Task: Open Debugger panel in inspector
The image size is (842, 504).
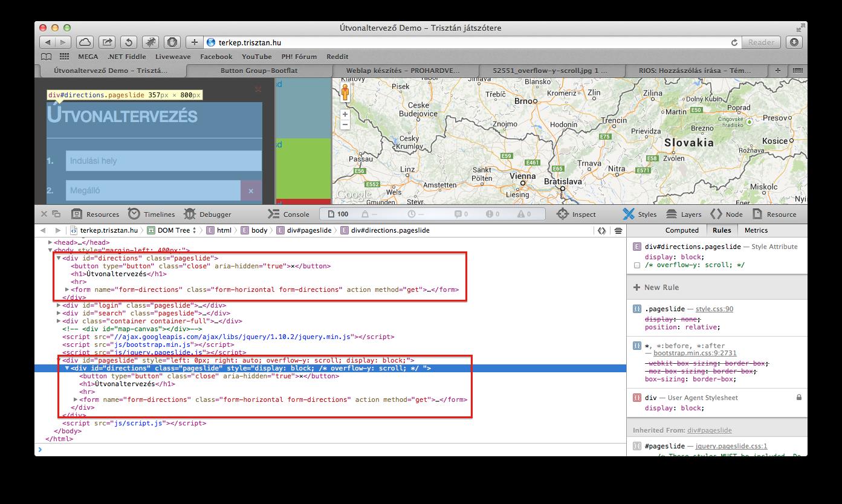Action: click(207, 214)
